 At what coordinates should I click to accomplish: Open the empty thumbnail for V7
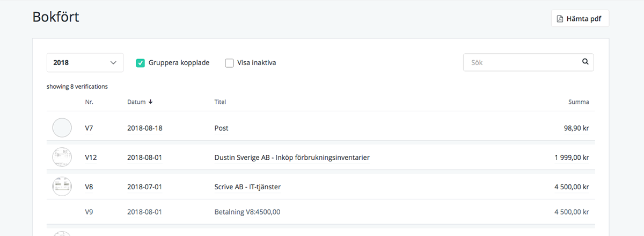click(62, 128)
